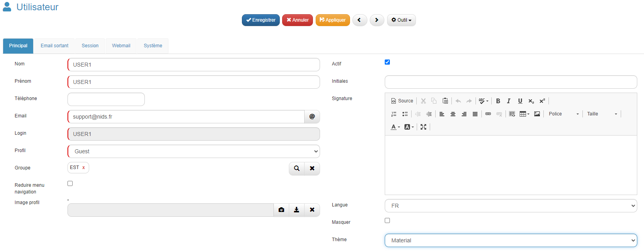Image resolution: width=644 pixels, height=251 pixels.
Task: Enable Reduire menu navigation checkbox
Action: [70, 183]
